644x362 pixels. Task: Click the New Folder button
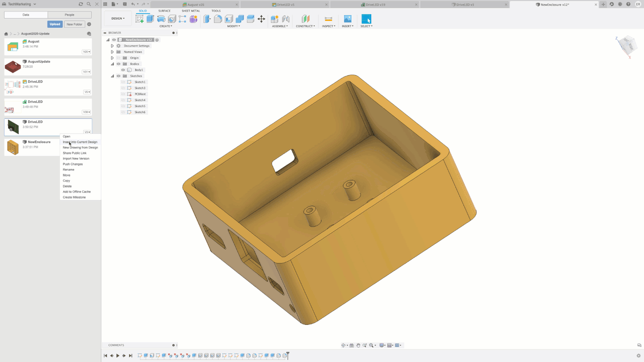pos(74,24)
